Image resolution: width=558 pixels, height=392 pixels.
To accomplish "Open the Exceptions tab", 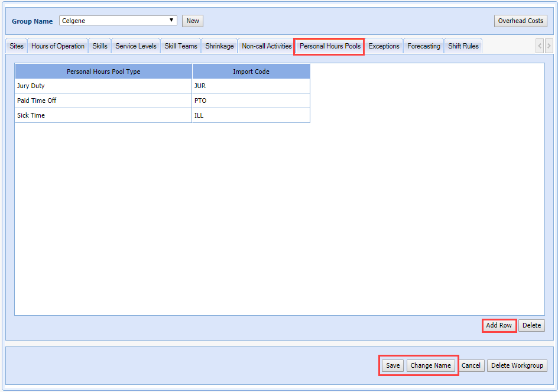I will click(384, 46).
